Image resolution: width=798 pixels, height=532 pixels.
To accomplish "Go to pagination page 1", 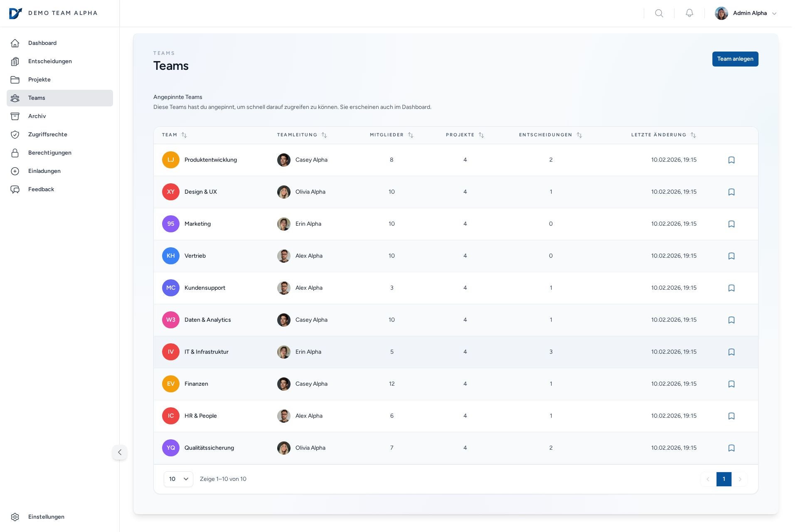I will pos(724,479).
